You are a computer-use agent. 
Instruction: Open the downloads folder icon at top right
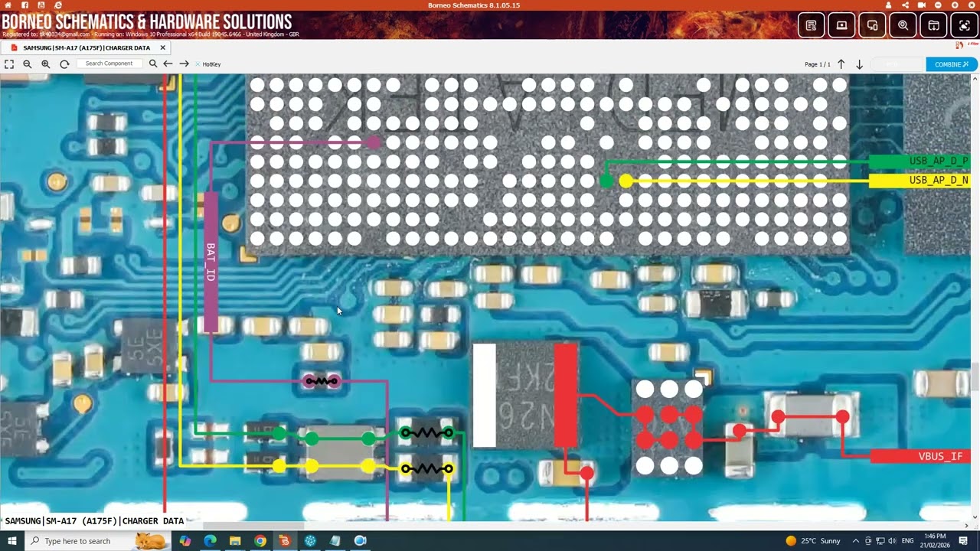(933, 25)
